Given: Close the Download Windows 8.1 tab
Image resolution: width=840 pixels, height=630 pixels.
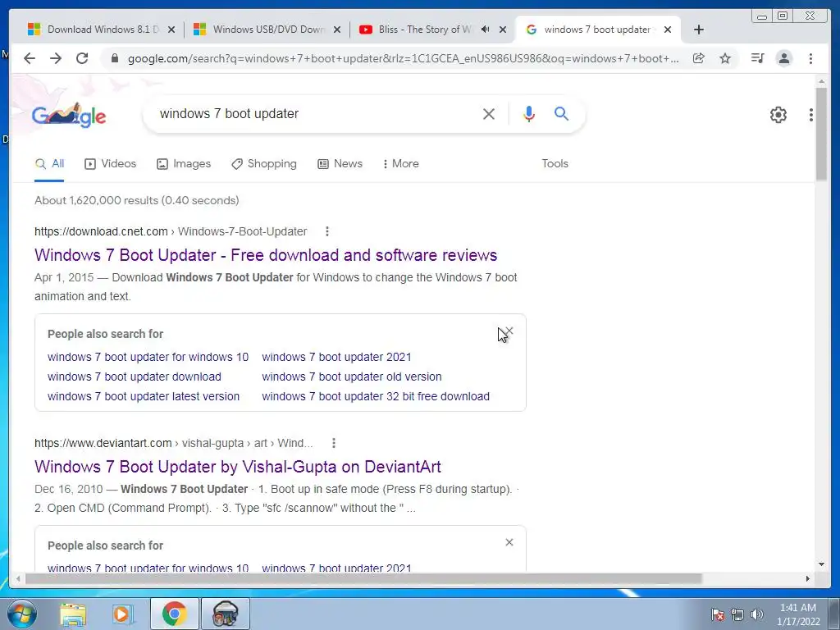Looking at the screenshot, I should click(171, 30).
